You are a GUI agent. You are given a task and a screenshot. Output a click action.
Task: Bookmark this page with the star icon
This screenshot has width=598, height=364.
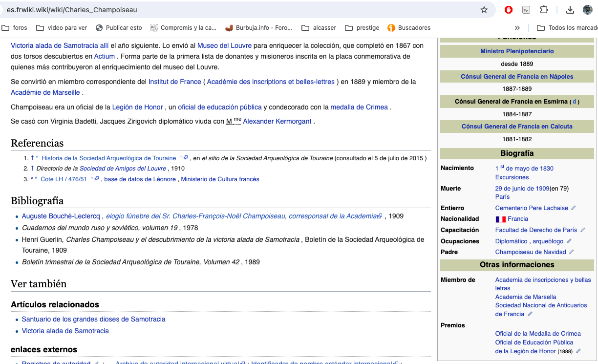click(484, 10)
